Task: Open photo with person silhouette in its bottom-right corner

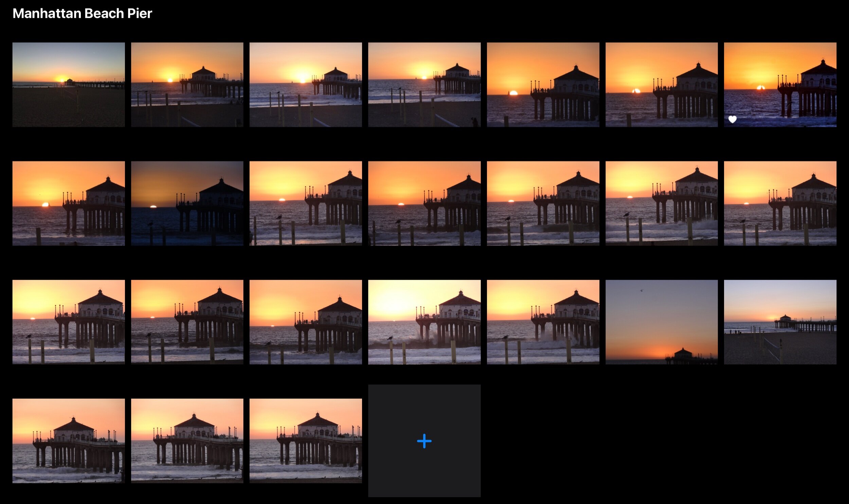Action: click(x=424, y=85)
